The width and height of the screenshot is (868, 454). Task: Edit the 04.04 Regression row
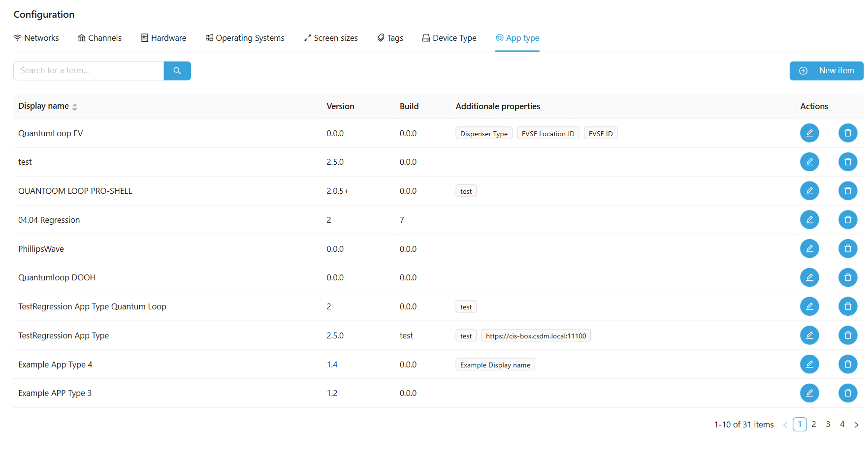tap(809, 220)
